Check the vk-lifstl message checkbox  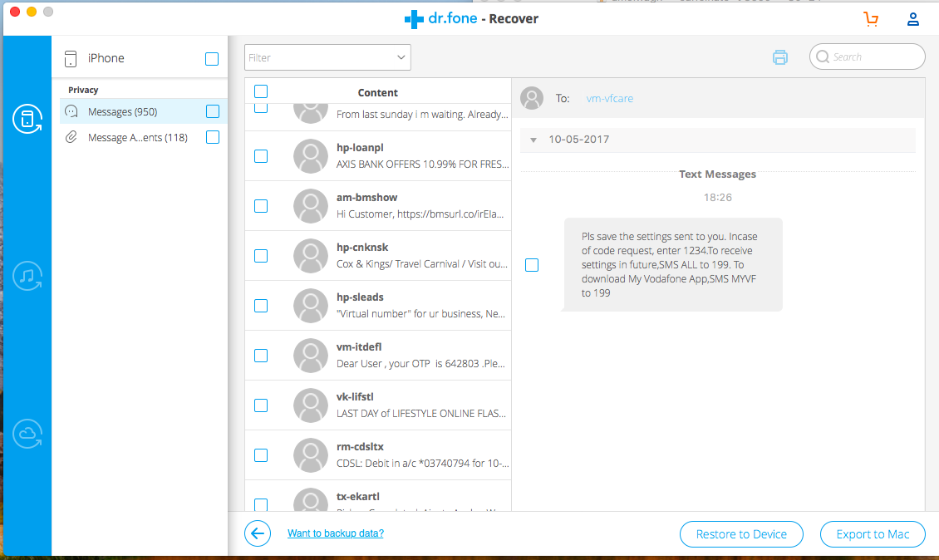pyautogui.click(x=261, y=405)
